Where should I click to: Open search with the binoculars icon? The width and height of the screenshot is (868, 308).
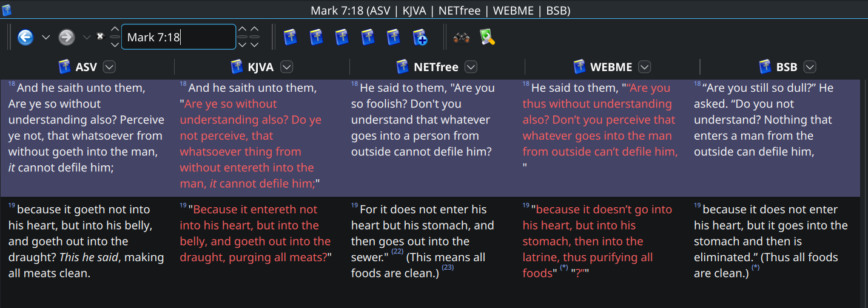coord(462,38)
